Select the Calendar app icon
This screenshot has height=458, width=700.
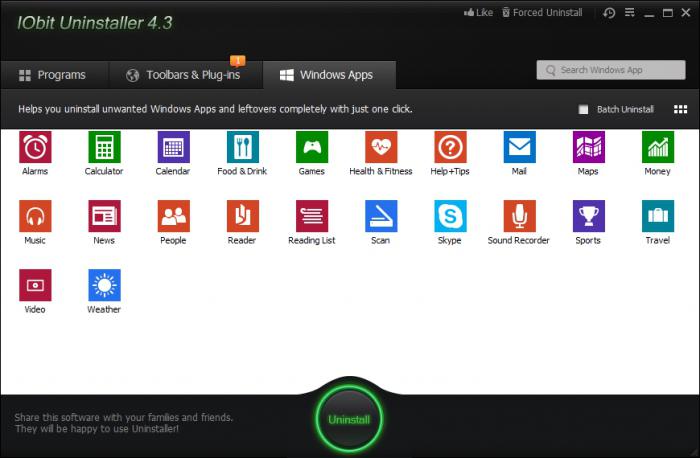[x=174, y=147]
